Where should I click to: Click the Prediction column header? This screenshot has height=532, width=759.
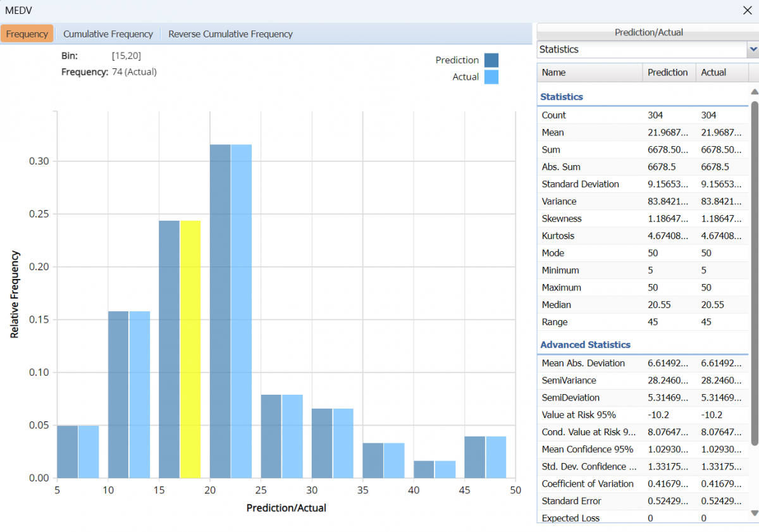point(668,73)
